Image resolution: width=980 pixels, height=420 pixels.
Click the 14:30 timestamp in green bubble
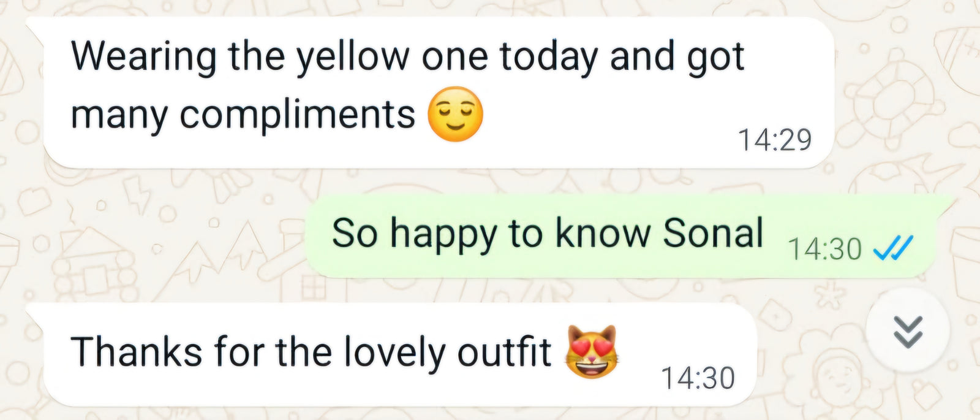(x=824, y=249)
